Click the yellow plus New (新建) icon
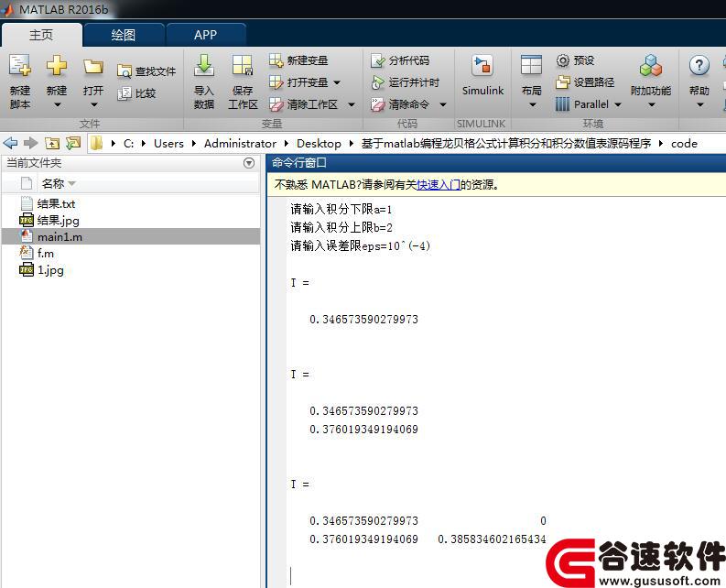This screenshot has width=726, height=588. (57, 66)
